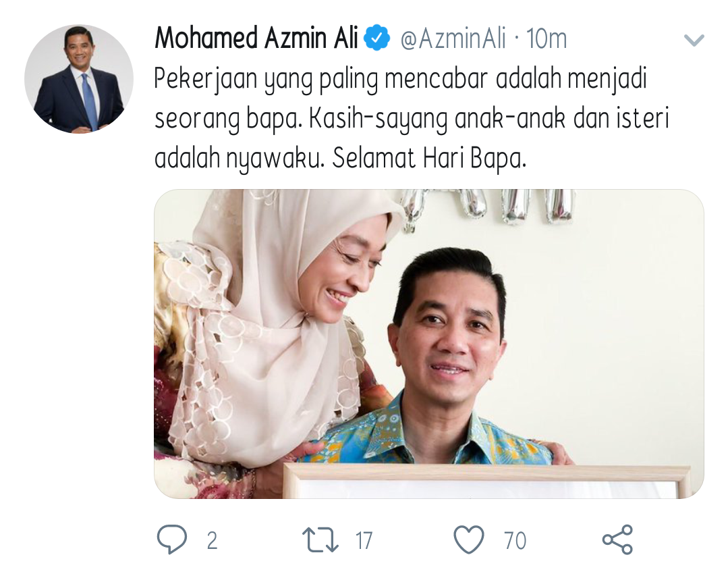This screenshot has width=728, height=580.
Task: Expand the tweet options chevron
Action: pyautogui.click(x=694, y=40)
